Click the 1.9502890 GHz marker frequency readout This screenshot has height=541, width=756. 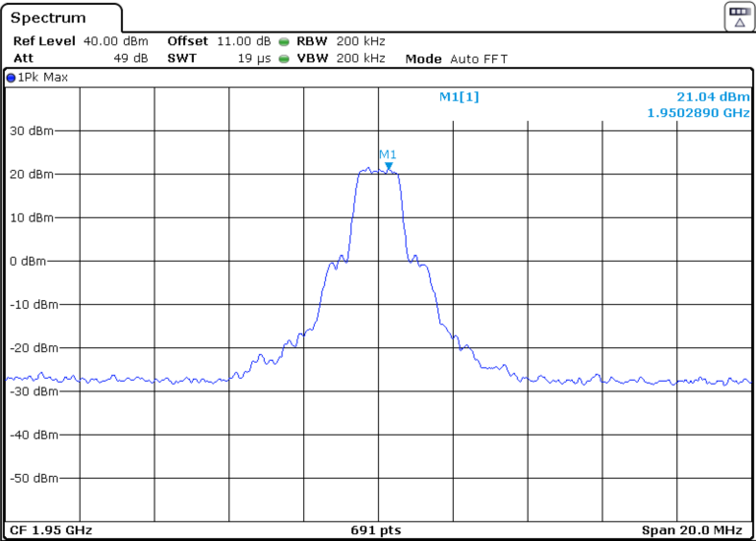point(698,113)
